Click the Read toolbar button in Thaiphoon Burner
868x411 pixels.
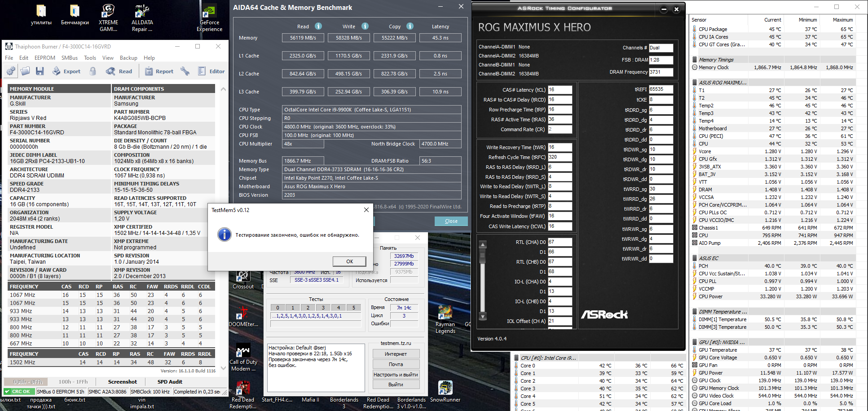click(119, 71)
